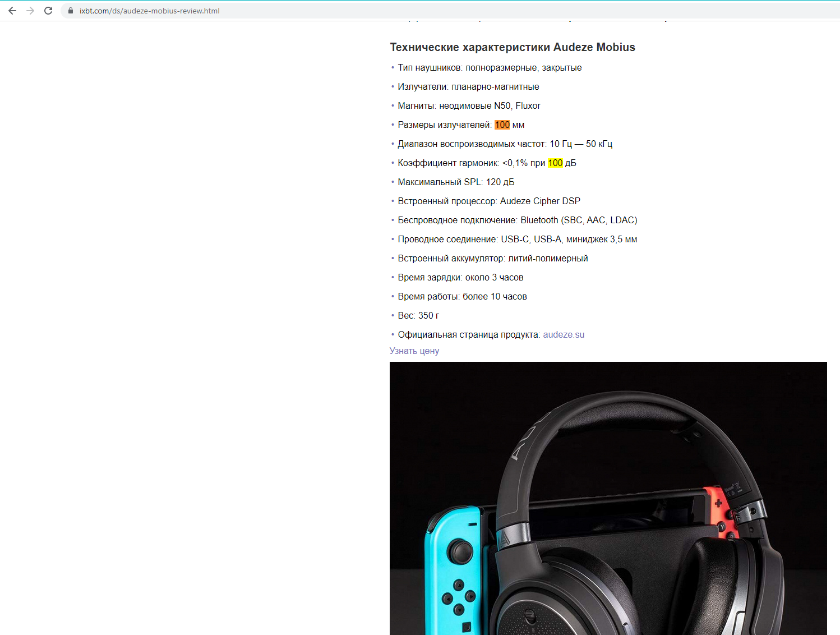Reload the page with refresh icon
The height and width of the screenshot is (635, 840).
tap(48, 11)
